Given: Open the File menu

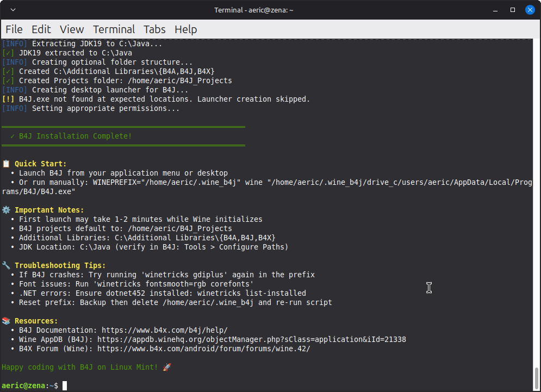Looking at the screenshot, I should click(x=14, y=29).
